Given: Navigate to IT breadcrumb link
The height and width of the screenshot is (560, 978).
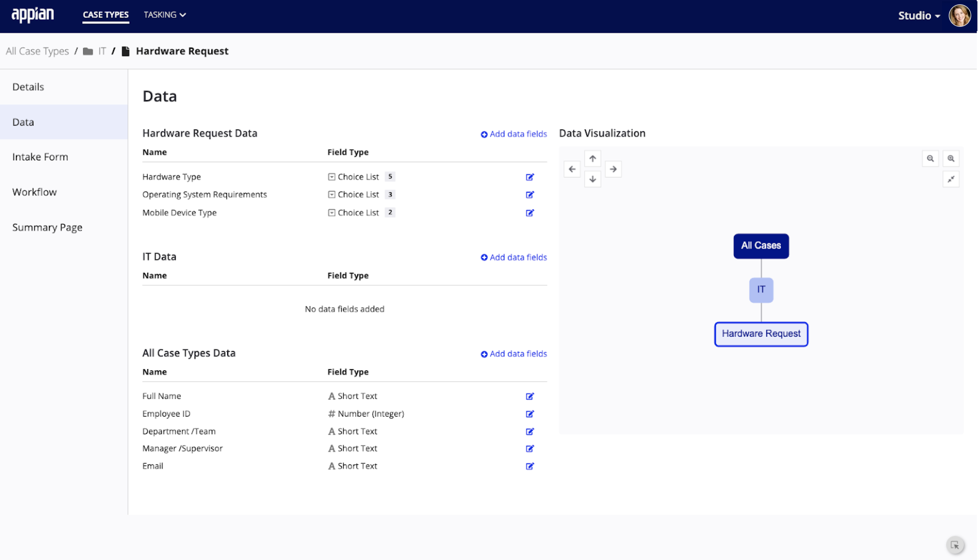Looking at the screenshot, I should tap(102, 51).
